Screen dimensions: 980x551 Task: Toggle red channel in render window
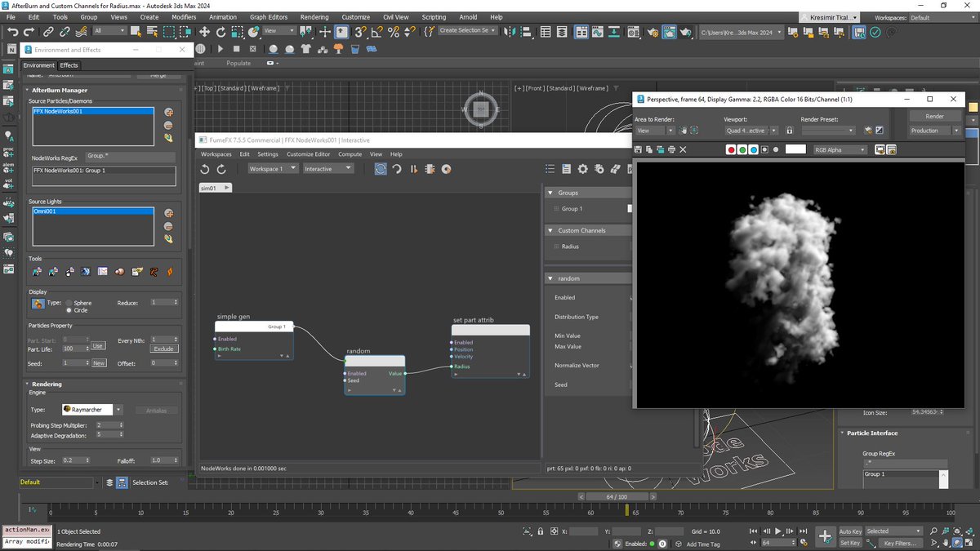coord(731,149)
